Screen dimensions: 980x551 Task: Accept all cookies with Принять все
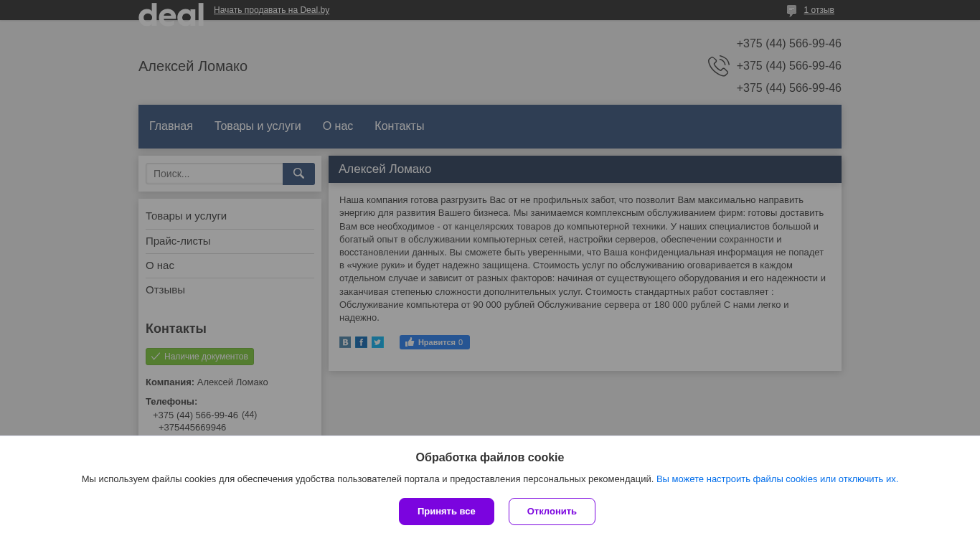446,512
